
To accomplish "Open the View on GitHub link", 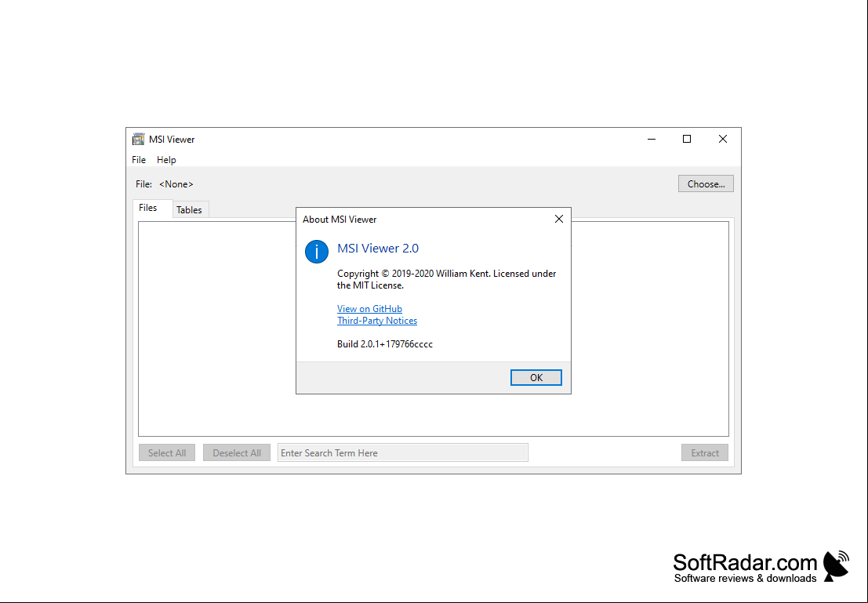I will [369, 308].
